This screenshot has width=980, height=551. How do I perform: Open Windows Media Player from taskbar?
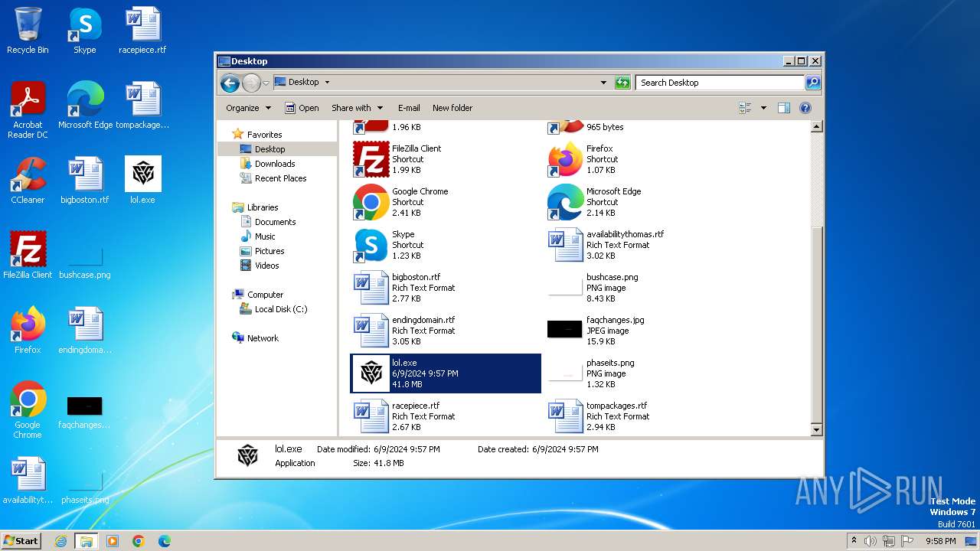113,541
